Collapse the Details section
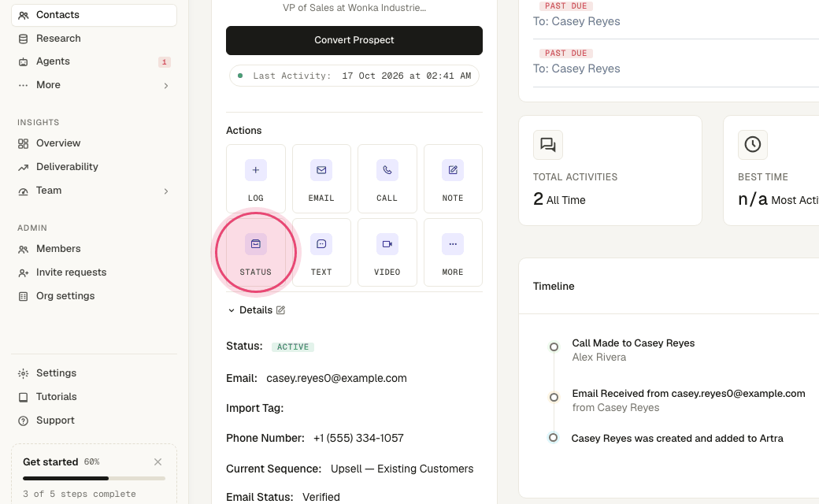 click(x=232, y=310)
